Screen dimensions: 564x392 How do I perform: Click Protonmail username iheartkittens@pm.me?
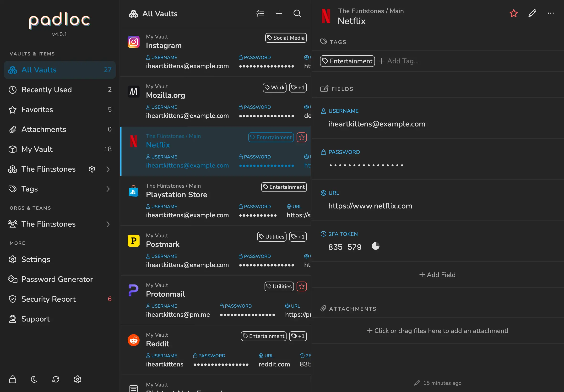[x=178, y=315]
